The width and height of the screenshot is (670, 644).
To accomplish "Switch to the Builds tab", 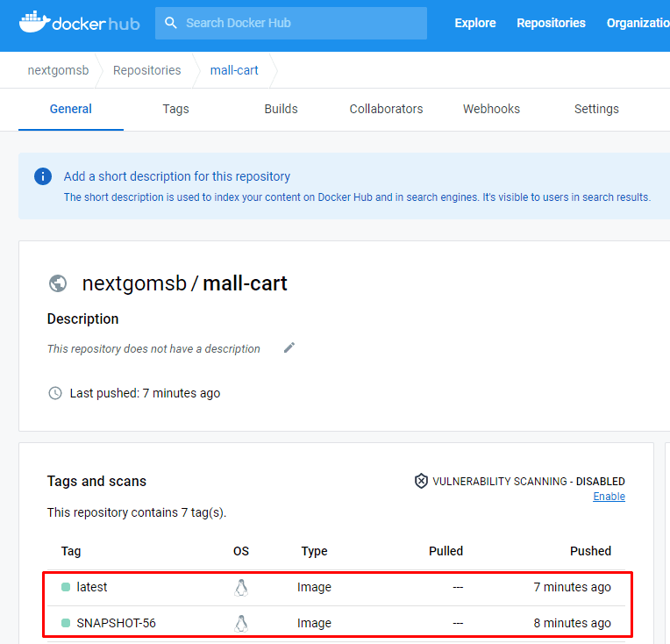I will click(x=281, y=109).
